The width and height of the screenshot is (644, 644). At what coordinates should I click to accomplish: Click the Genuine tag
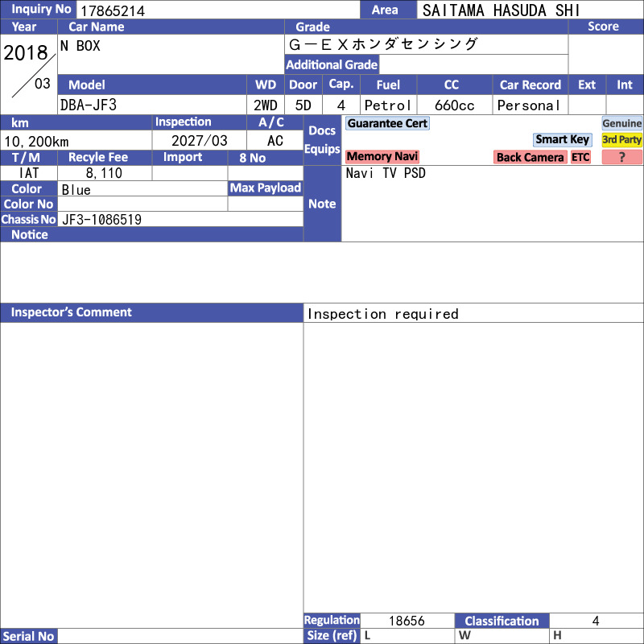click(x=621, y=123)
